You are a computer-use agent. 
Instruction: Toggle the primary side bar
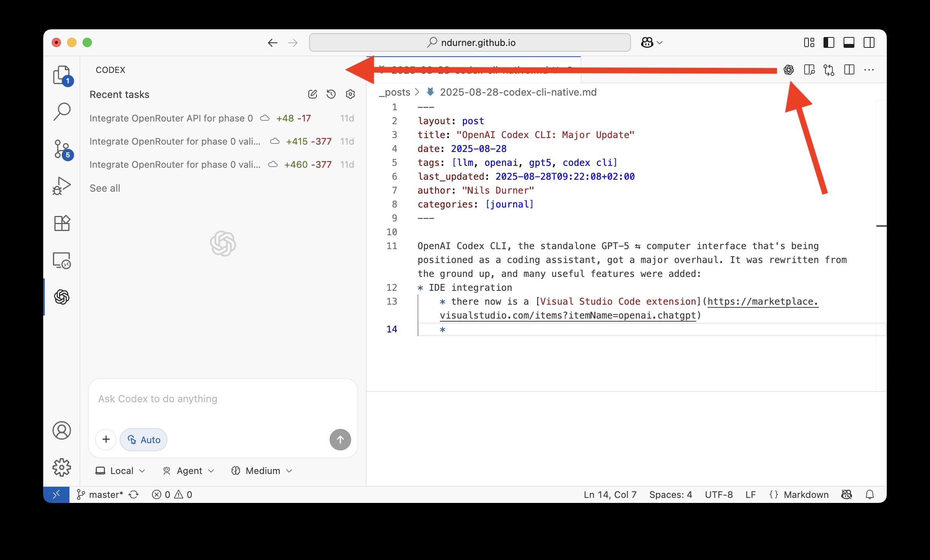tap(829, 42)
